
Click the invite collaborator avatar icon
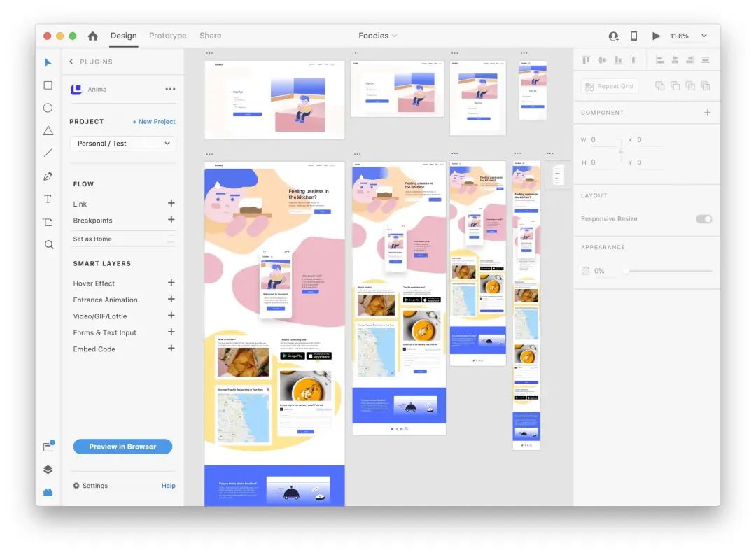point(613,36)
